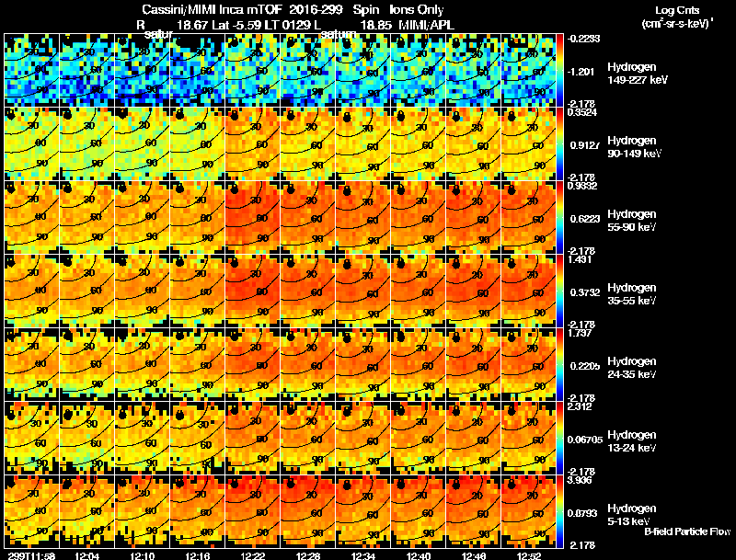This screenshot has width=736, height=560.
Task: Select the 12:46 image in the 24-35 keV row
Action: point(474,365)
